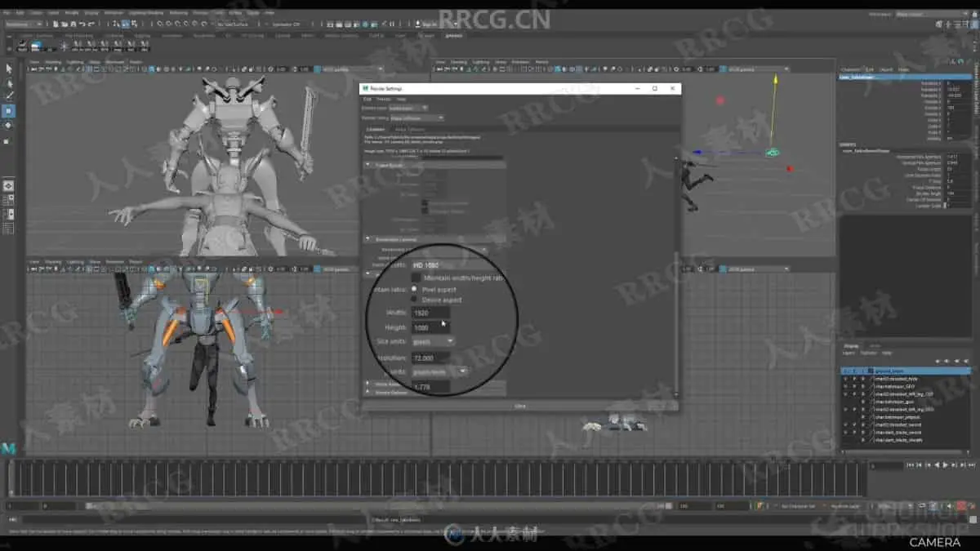
Task: Jump to end of playback range
Action: pos(971,465)
